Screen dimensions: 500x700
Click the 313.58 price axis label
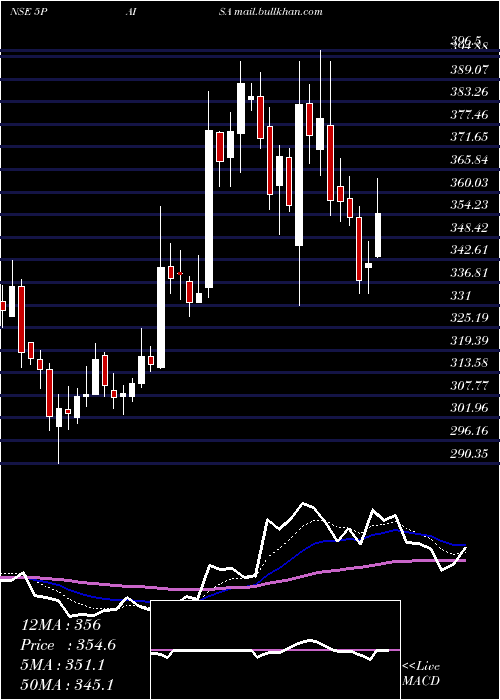click(469, 363)
